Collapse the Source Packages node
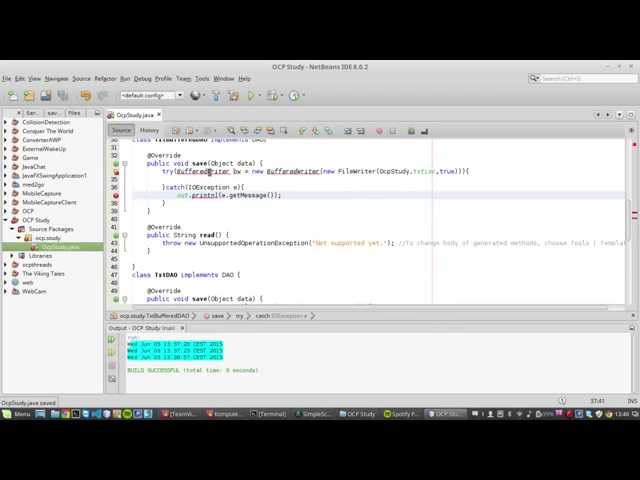640x480 pixels. (12, 229)
